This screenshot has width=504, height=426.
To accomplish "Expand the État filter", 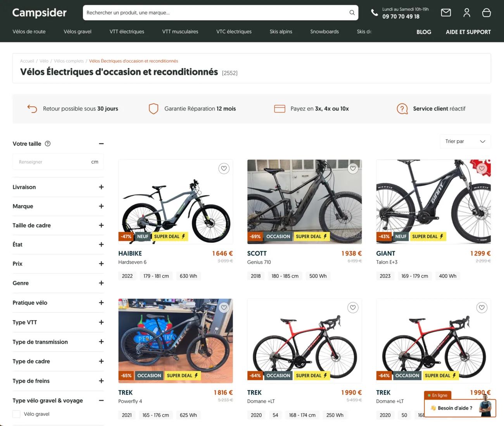I will pyautogui.click(x=101, y=244).
